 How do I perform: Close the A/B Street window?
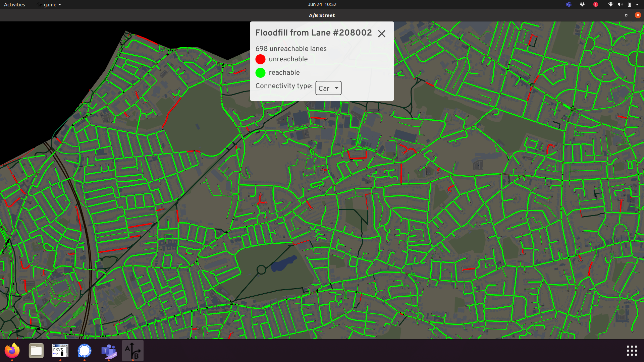638,15
